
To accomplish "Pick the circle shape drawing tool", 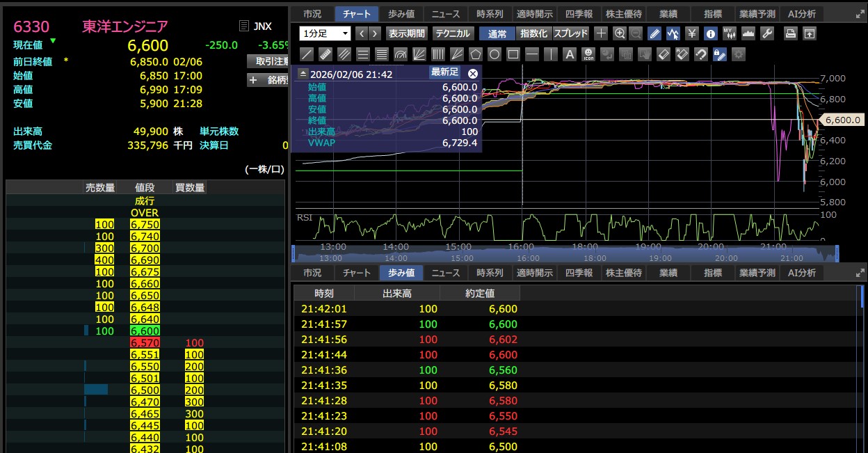I will click(495, 54).
